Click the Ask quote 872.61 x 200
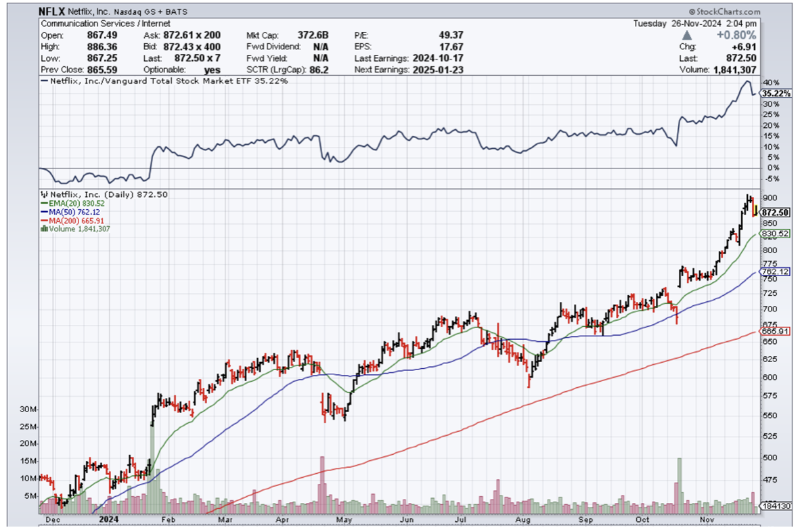The width and height of the screenshot is (800, 532). (192, 35)
